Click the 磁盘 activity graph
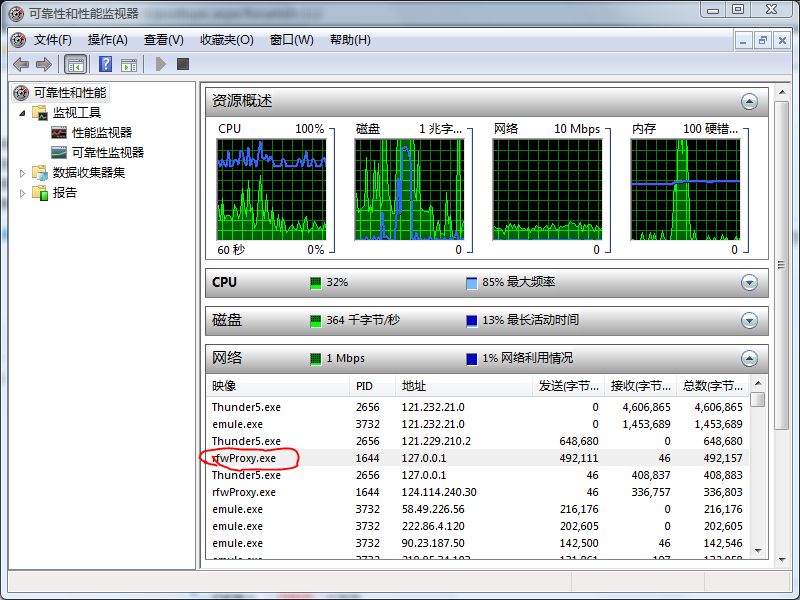Viewport: 800px width, 600px height. [x=409, y=189]
